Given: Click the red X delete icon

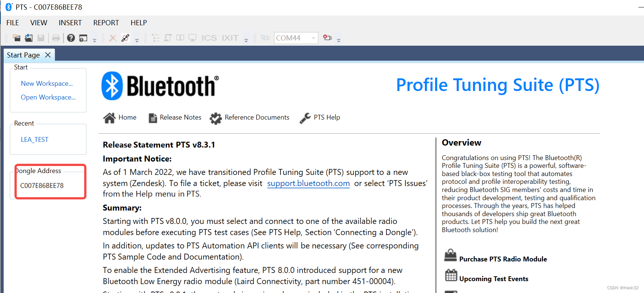Looking at the screenshot, I should coord(113,38).
